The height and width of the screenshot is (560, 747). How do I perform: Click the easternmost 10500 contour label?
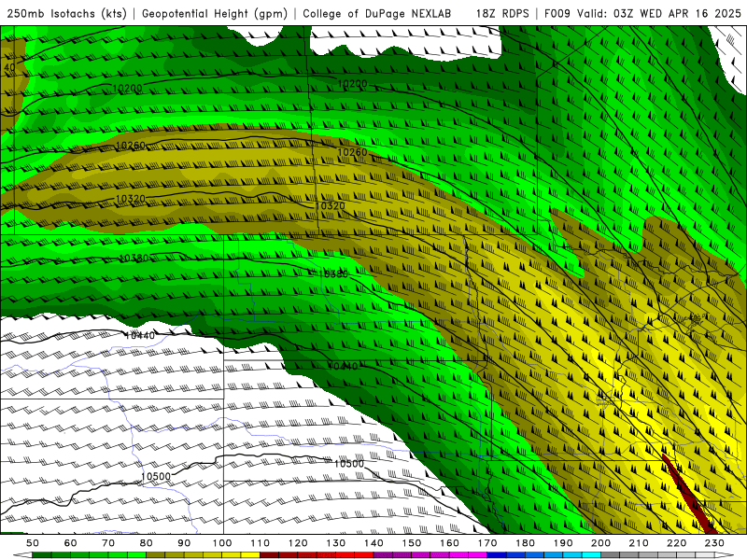tap(349, 464)
